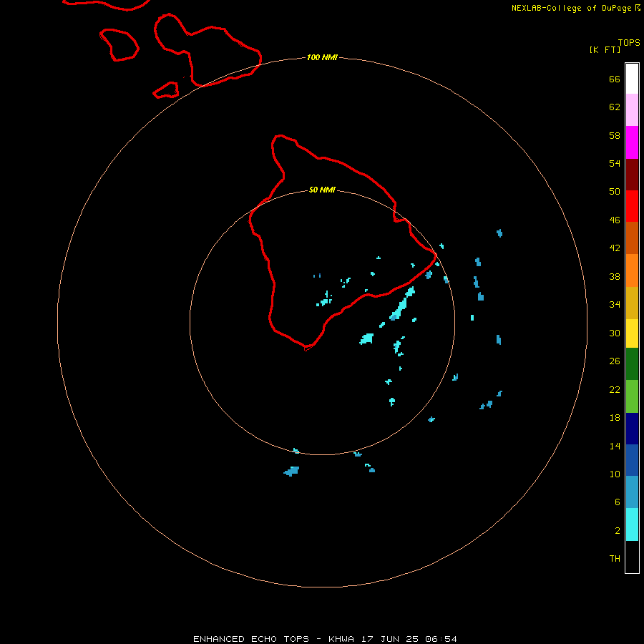644x644 pixels.
Task: Click the 62 legend value
Action: (615, 107)
